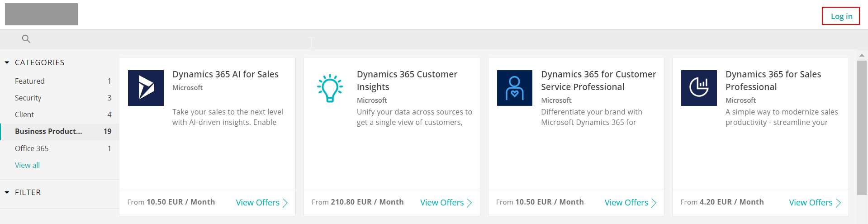This screenshot has width=868, height=224.
Task: Select the Security category
Action: pos(59,98)
